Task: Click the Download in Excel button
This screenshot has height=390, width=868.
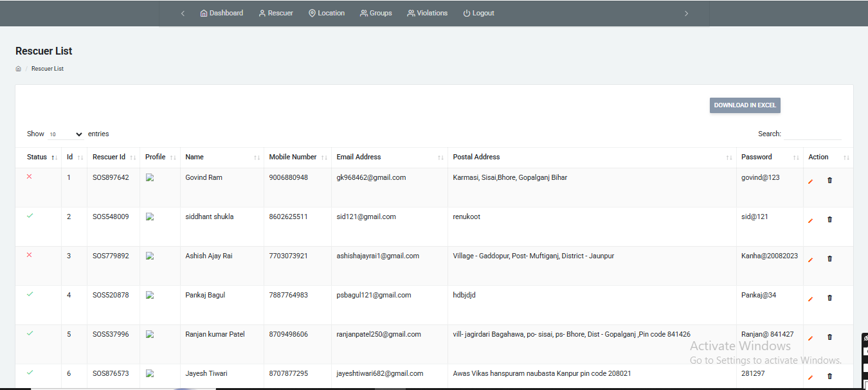Action: 745,105
